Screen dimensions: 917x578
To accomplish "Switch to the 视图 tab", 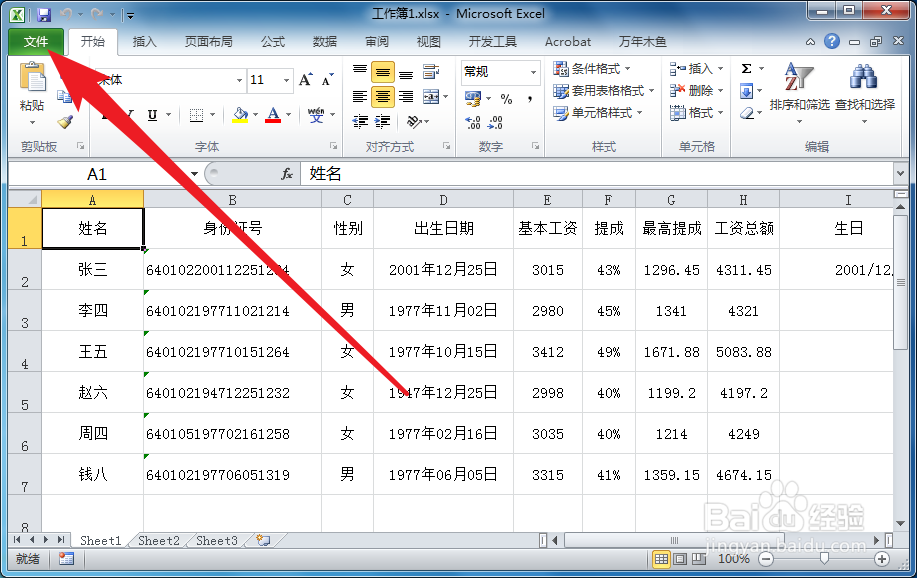I will click(429, 42).
